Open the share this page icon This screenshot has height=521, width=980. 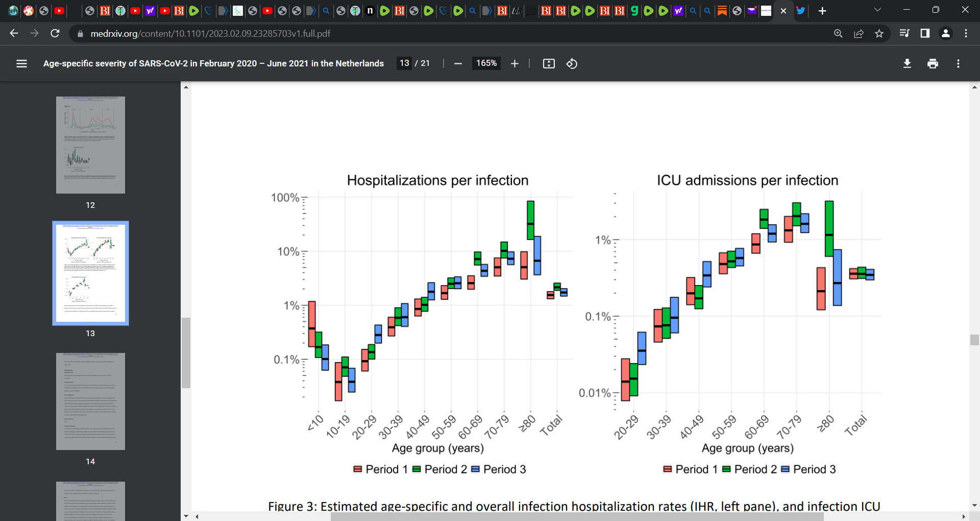[x=859, y=33]
